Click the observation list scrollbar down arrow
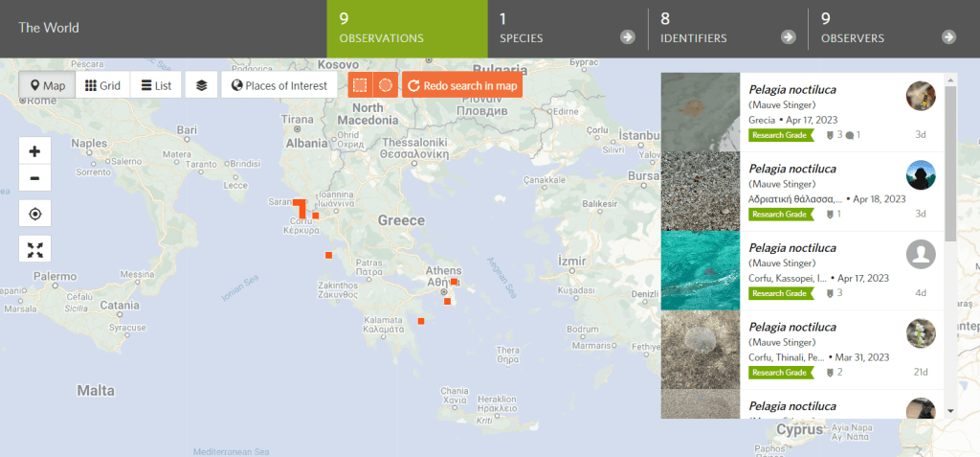Viewport: 980px width, 457px height. [x=949, y=410]
